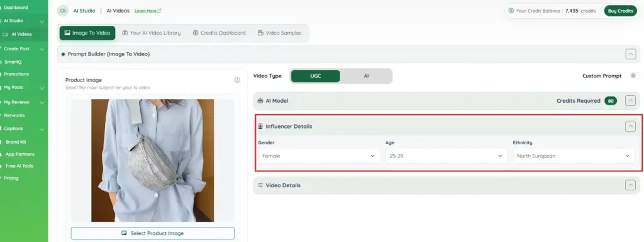This screenshot has width=644, height=242.
Task: Expand the My Posts sidebar menu
Action: (x=42, y=88)
